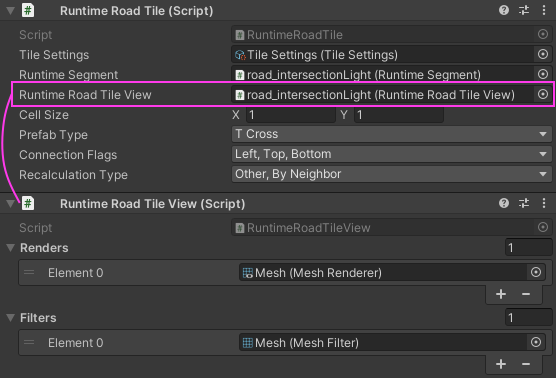The image size is (556, 378).
Task: Open the Prefab Type dropdown
Action: click(391, 134)
